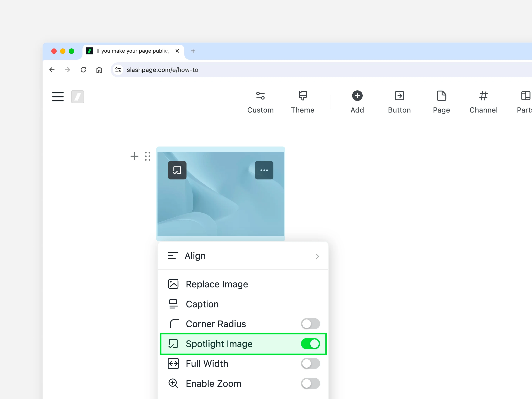Viewport: 532px width, 399px height.
Task: Click the block drag handle dots
Action: [148, 156]
